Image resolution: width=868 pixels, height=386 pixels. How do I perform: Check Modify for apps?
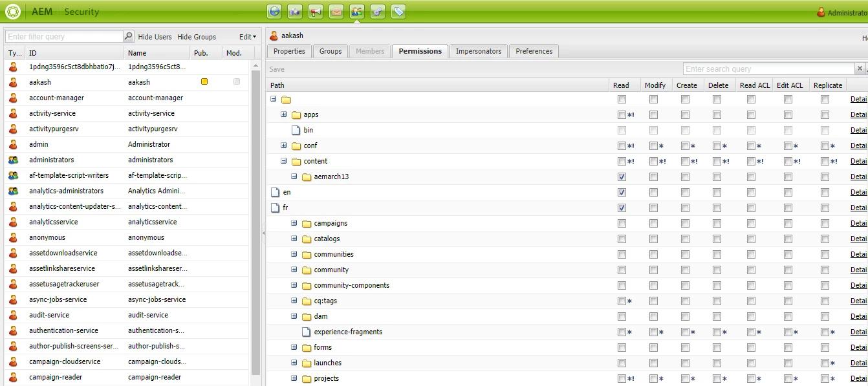[653, 114]
